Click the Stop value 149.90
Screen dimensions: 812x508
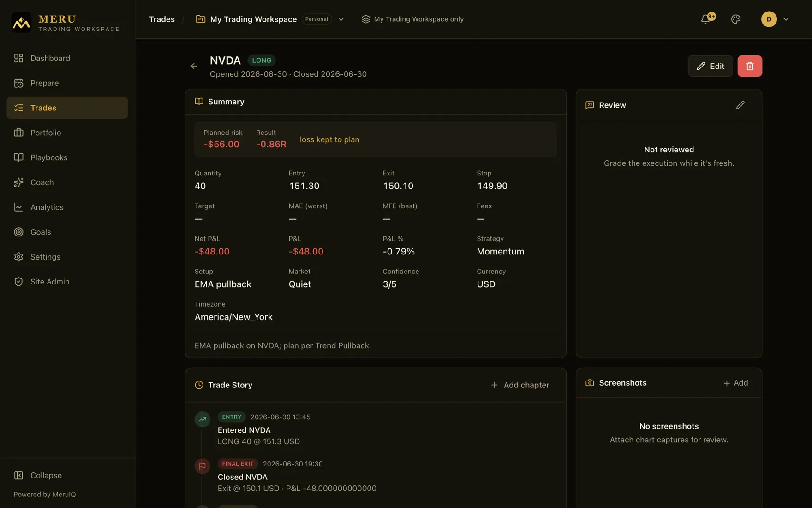[492, 186]
